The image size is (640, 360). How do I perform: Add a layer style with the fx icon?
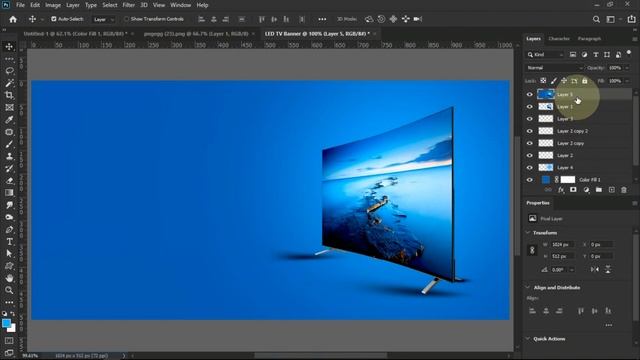(x=561, y=190)
